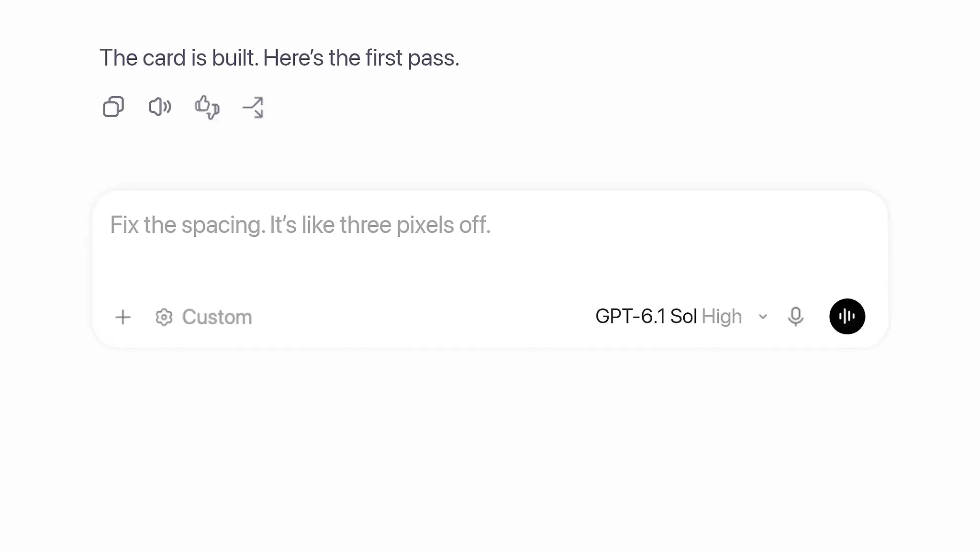Click the white bars inside the voice button

tap(847, 316)
